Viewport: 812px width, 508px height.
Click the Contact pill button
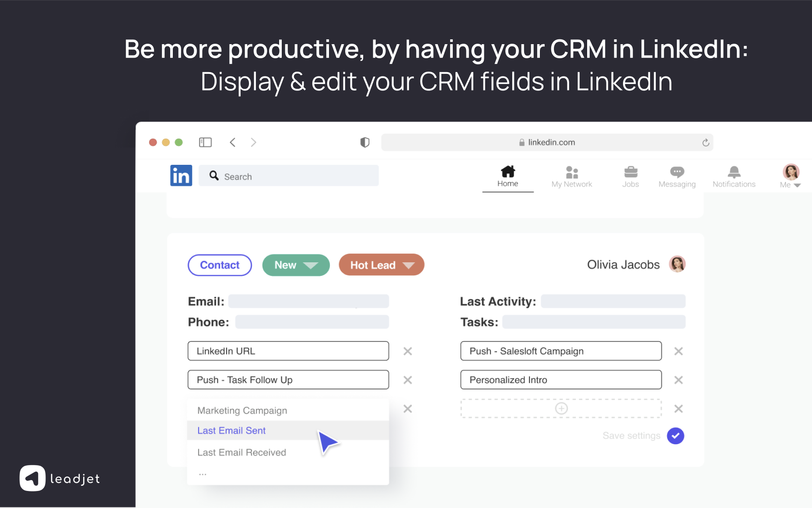(x=220, y=265)
